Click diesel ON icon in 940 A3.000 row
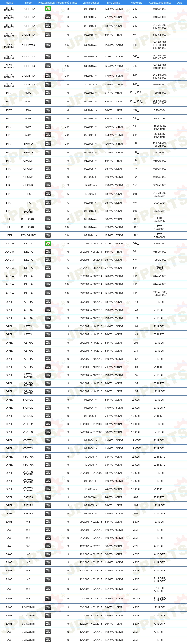The image size is (187, 644). (48, 17)
